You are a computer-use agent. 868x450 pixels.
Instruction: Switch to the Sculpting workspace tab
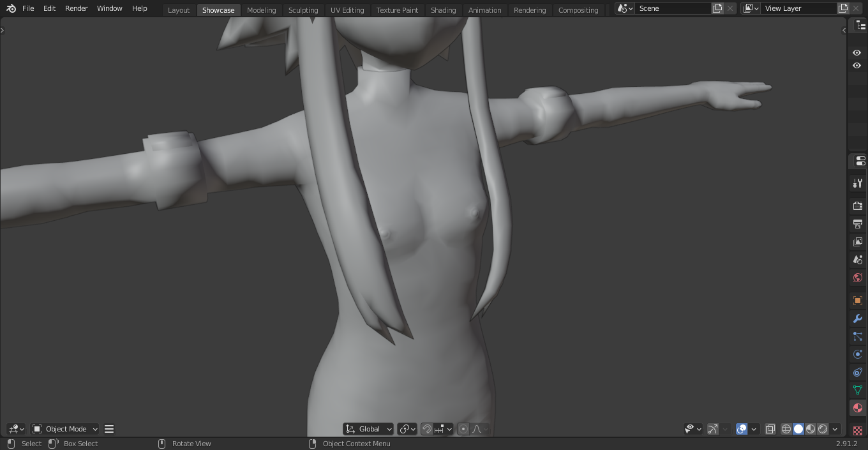[303, 10]
